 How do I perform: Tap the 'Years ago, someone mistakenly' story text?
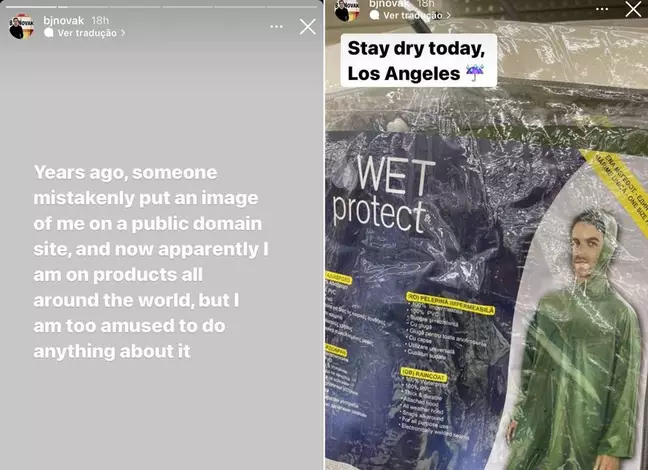point(151,262)
